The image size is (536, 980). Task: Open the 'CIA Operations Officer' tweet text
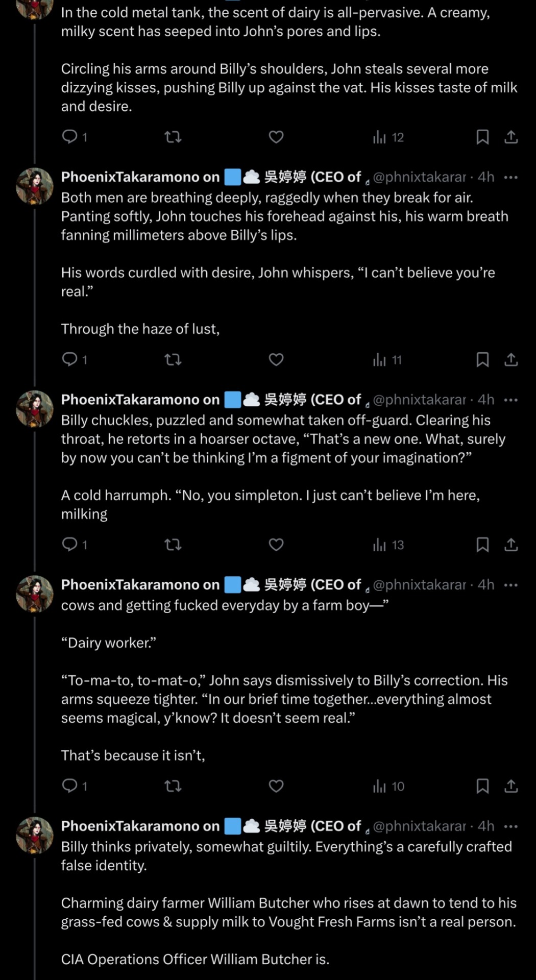[195, 959]
